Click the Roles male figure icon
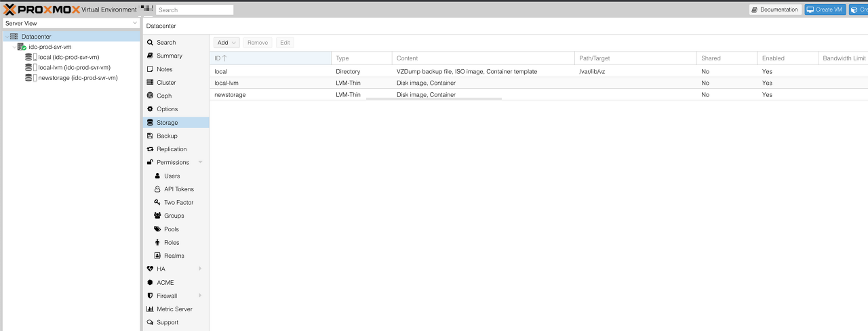Screen dimensions: 868x331 coord(157,242)
